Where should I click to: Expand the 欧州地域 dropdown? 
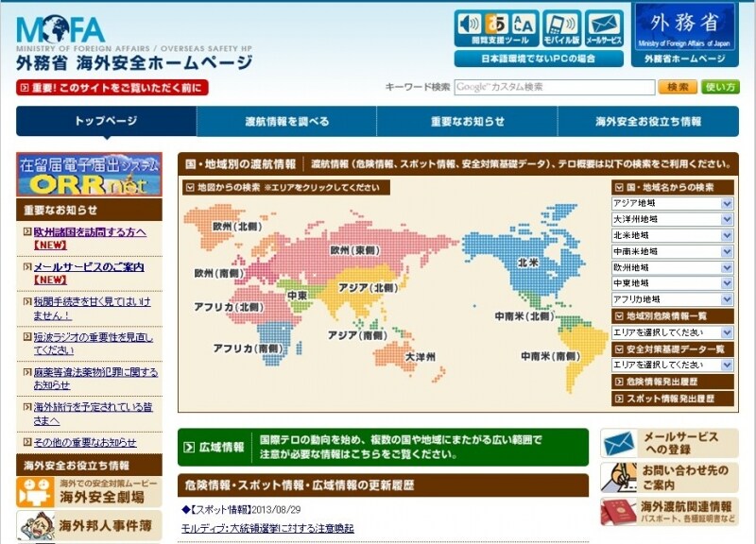(x=673, y=267)
